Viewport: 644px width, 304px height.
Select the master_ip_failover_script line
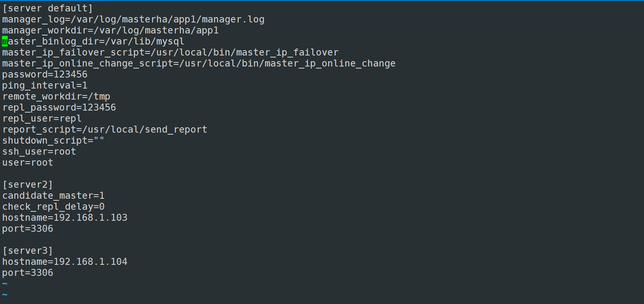click(x=170, y=53)
